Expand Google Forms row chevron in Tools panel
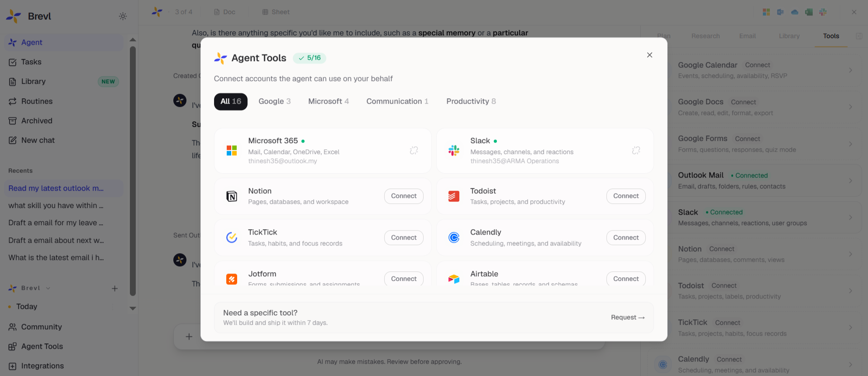 click(850, 144)
